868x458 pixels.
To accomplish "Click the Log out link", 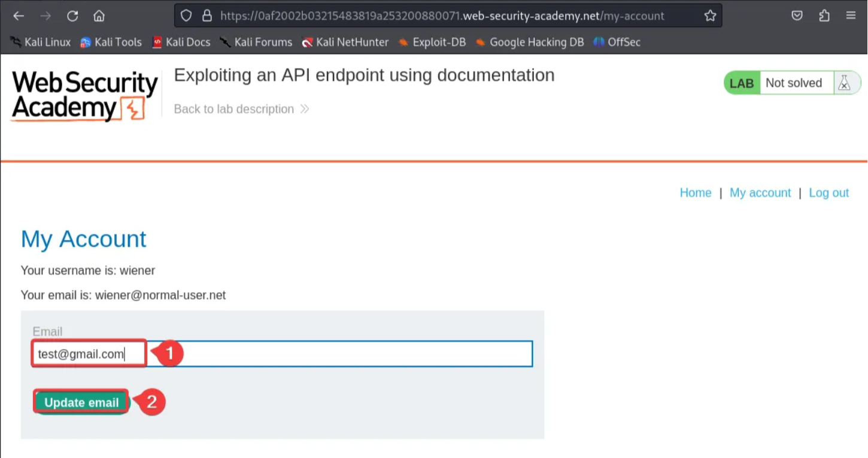I will click(829, 193).
